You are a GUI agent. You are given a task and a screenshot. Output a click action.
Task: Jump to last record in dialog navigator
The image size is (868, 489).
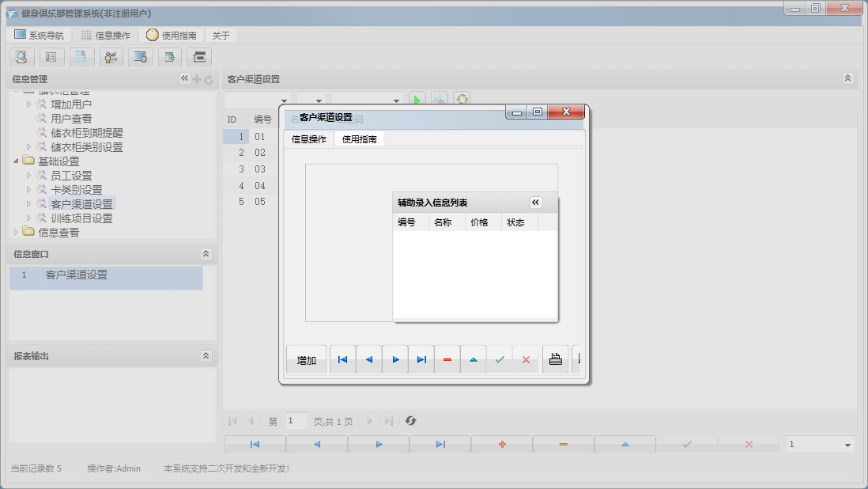pos(421,359)
